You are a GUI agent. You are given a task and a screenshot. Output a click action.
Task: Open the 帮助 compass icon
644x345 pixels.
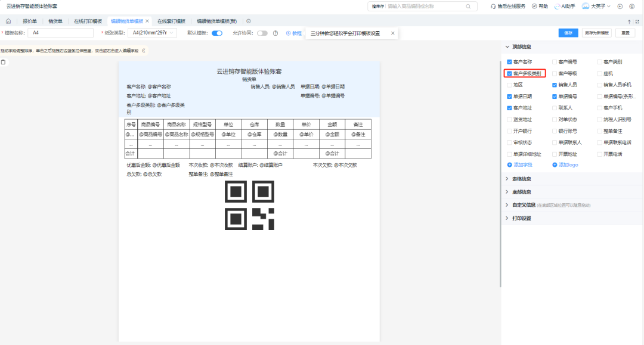(534, 6)
